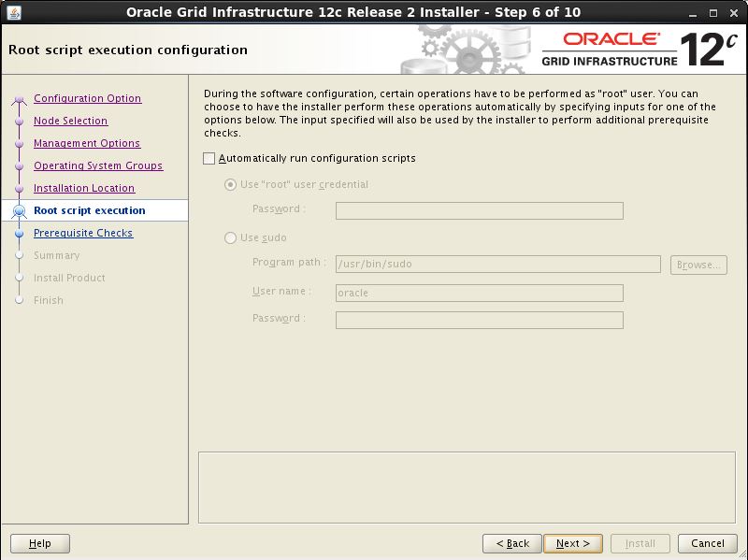Click the Java icon in the title bar

coord(14,12)
